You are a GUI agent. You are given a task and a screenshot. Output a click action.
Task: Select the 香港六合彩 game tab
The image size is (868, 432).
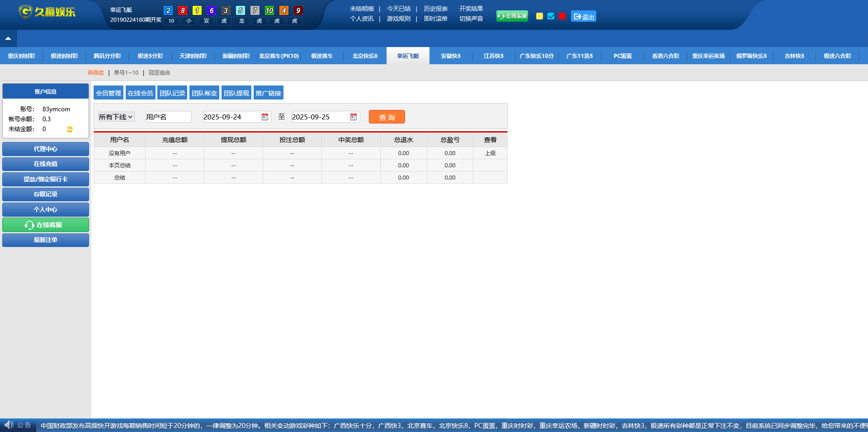tap(665, 56)
